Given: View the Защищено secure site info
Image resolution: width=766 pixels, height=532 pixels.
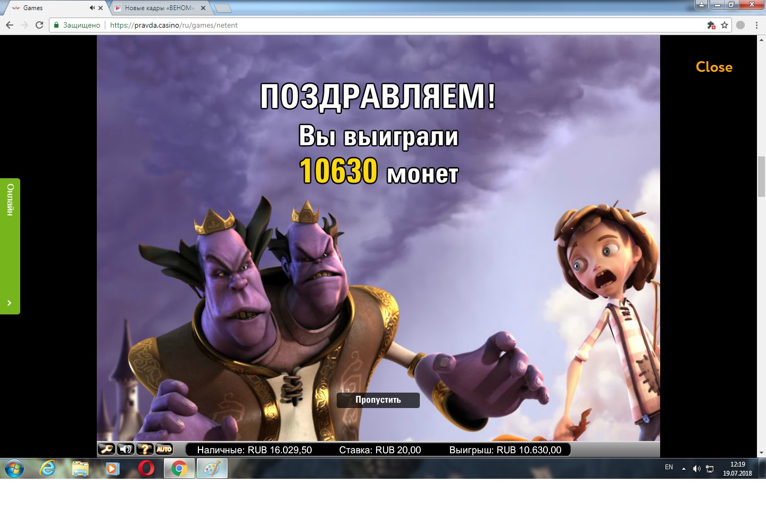Looking at the screenshot, I should click(x=77, y=25).
